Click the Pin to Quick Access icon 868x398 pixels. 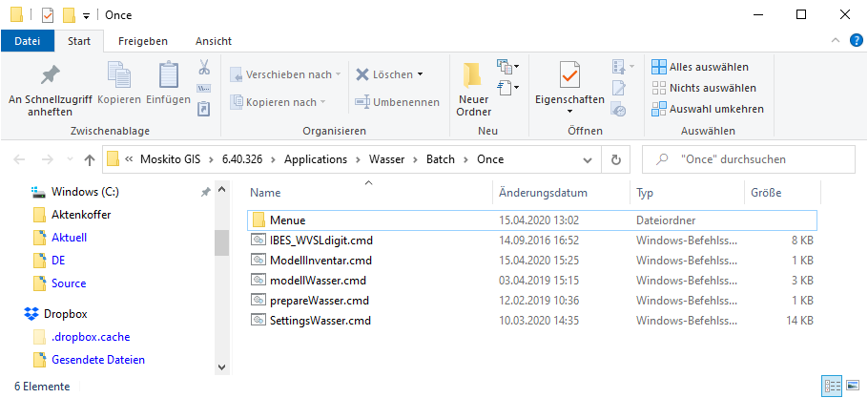(50, 75)
